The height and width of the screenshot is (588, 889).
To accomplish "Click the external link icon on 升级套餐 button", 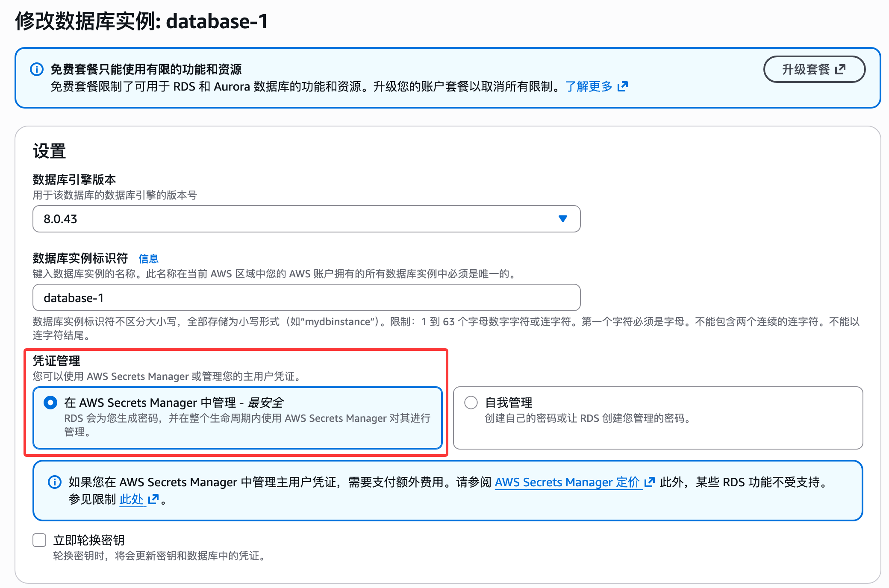I will (x=840, y=69).
